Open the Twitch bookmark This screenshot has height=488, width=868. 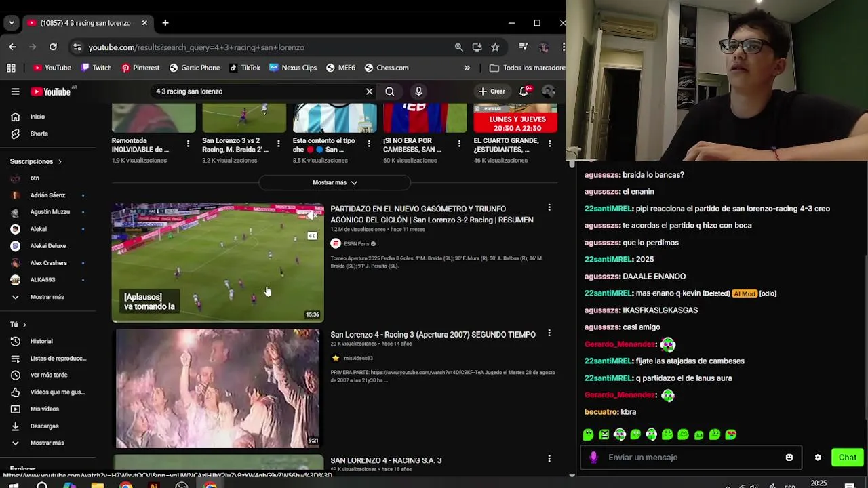pyautogui.click(x=96, y=68)
